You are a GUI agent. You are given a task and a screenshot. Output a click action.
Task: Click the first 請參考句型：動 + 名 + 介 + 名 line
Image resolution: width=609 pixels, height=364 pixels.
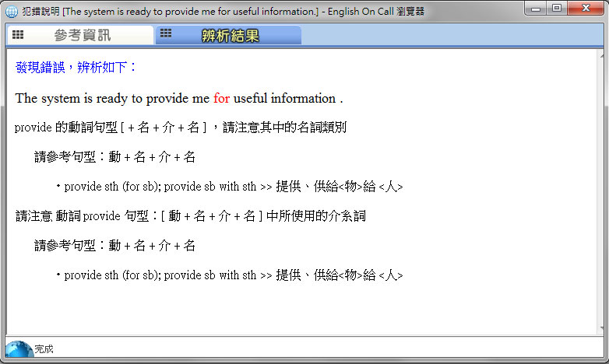pyautogui.click(x=114, y=157)
